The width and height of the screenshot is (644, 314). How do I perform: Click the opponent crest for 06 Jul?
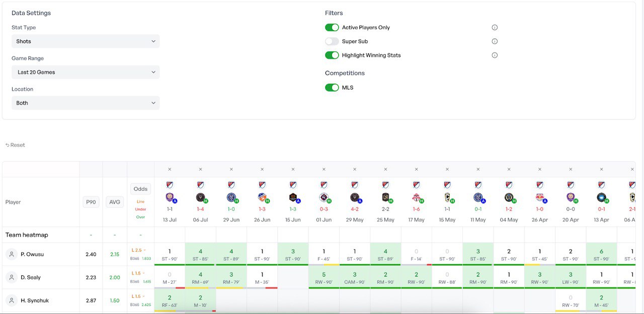[201, 197]
